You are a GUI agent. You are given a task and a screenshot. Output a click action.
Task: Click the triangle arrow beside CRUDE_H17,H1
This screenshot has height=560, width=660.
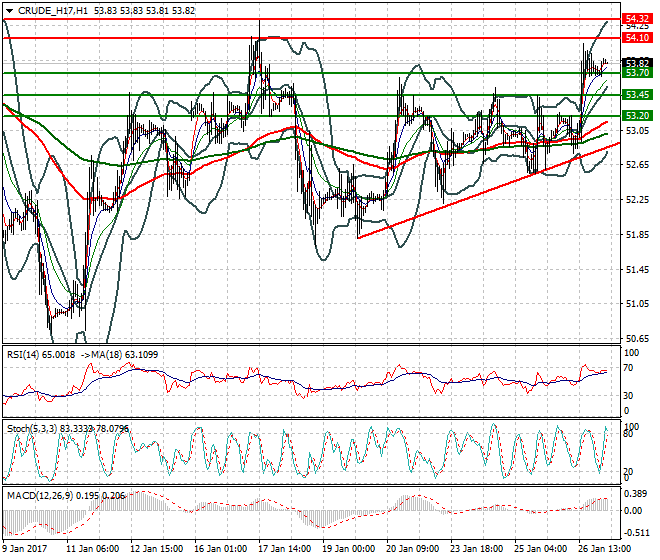pos(9,9)
